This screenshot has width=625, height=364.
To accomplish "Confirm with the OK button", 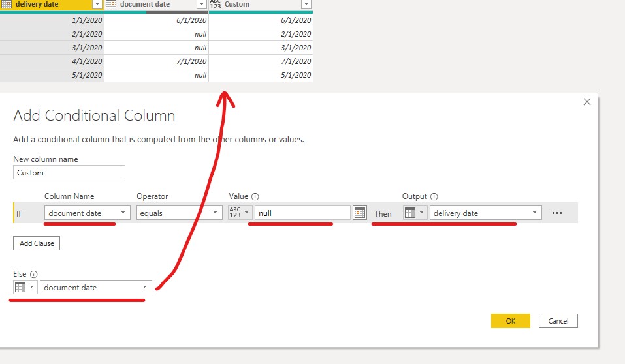I will point(511,321).
